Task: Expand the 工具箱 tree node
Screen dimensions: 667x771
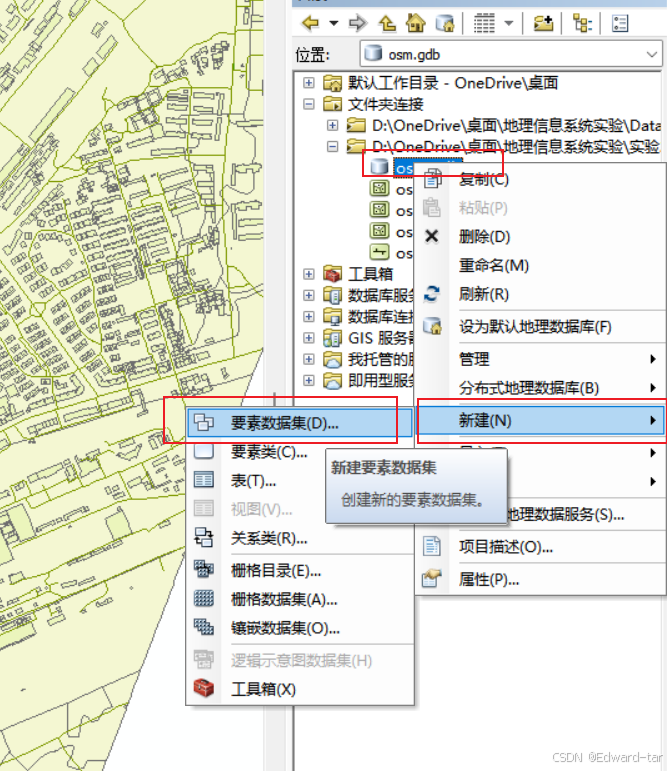Action: (x=308, y=274)
